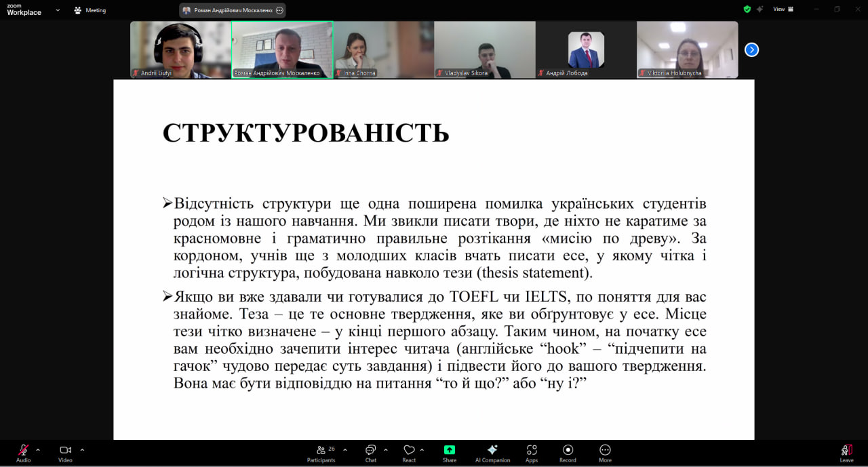Select Inna Chorna video thumbnail
This screenshot has width=868, height=467.
click(x=383, y=49)
